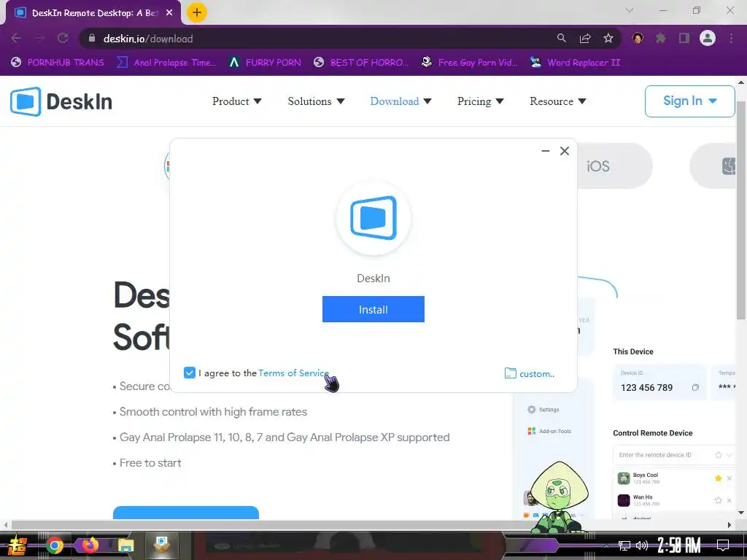This screenshot has height=560, width=747.
Task: Open the Terms of Service link
Action: (x=293, y=373)
